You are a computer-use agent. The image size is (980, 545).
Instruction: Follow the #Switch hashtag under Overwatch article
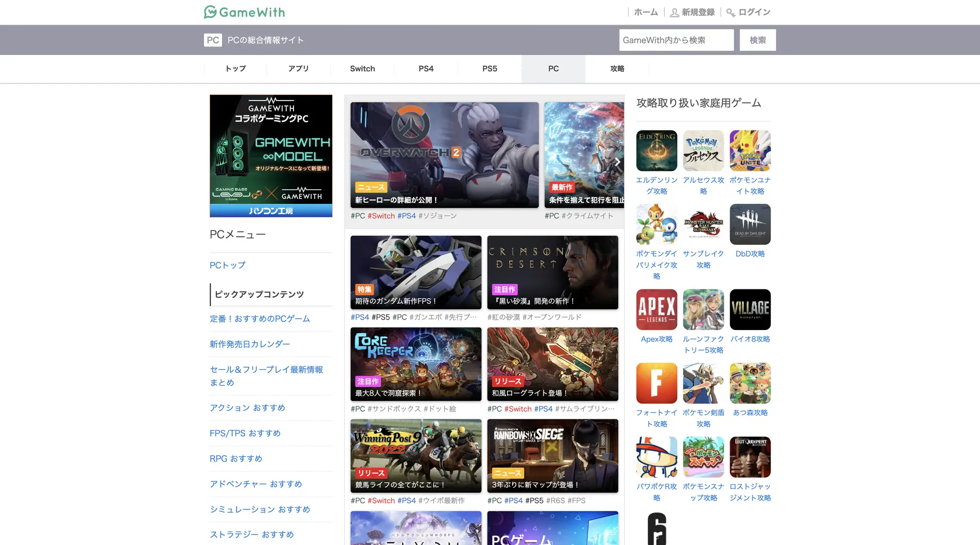[382, 215]
